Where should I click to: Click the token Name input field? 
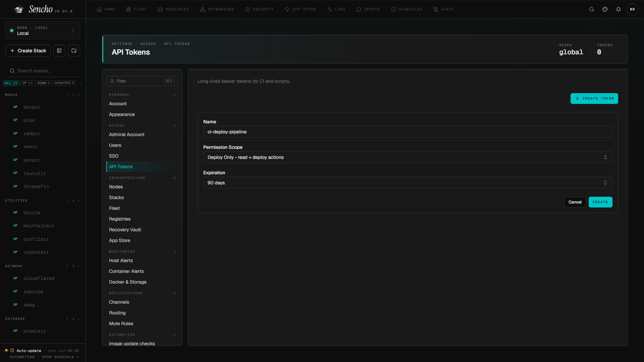click(x=408, y=132)
